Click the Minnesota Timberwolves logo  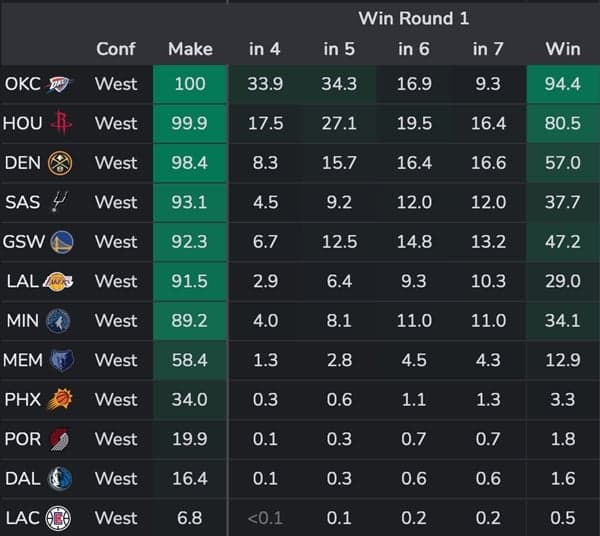click(x=58, y=321)
